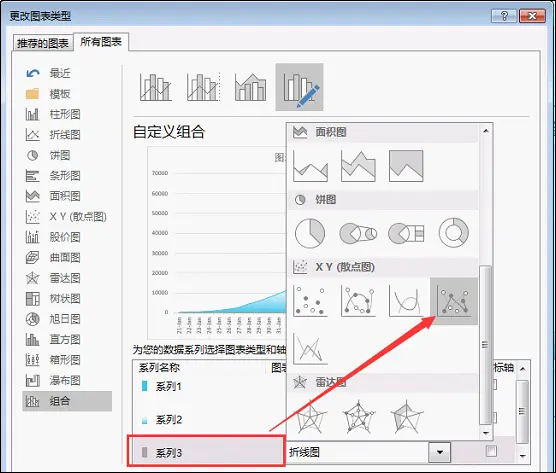
Task: Click the dropdown list scroll-up arrow
Action: [x=486, y=131]
